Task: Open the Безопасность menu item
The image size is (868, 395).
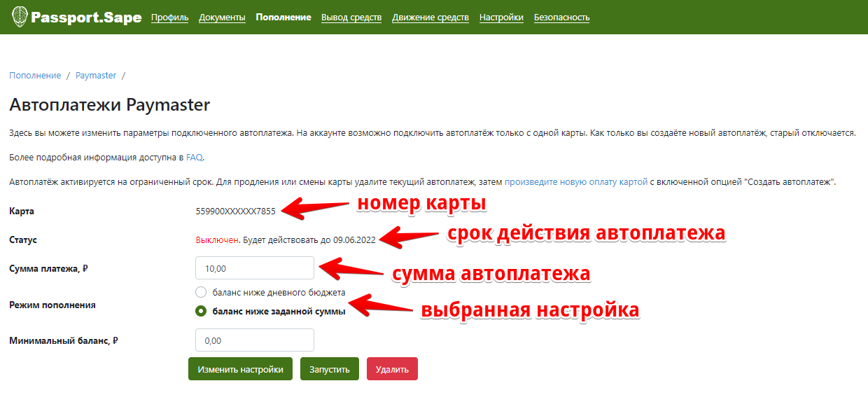Action: 561,18
